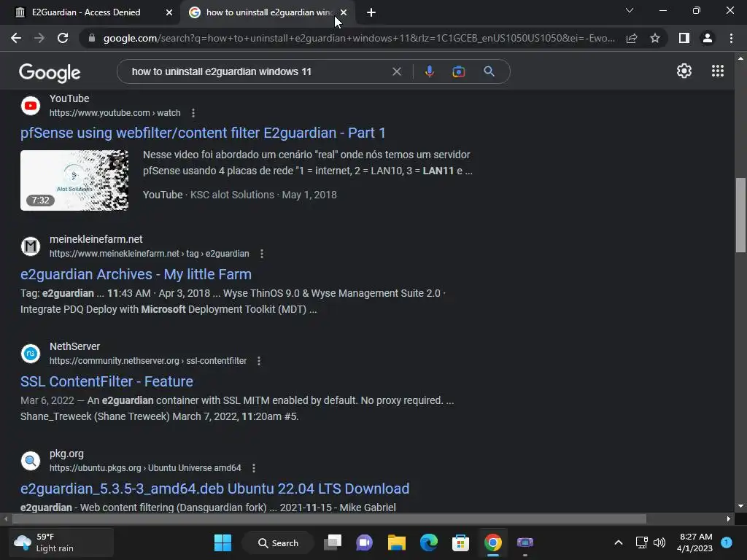Open the taskbar Search box
747x560 pixels.
[x=278, y=542]
